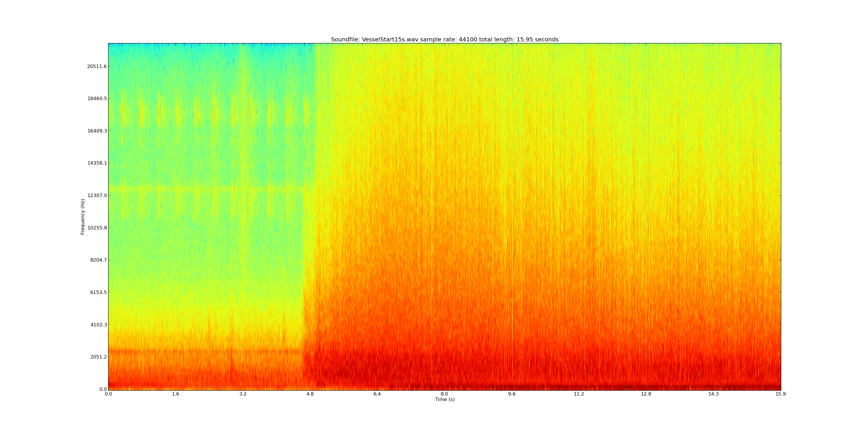Viewport: 868px width, 434px height.
Task: Click the 4.8 time tick label
Action: click(310, 394)
